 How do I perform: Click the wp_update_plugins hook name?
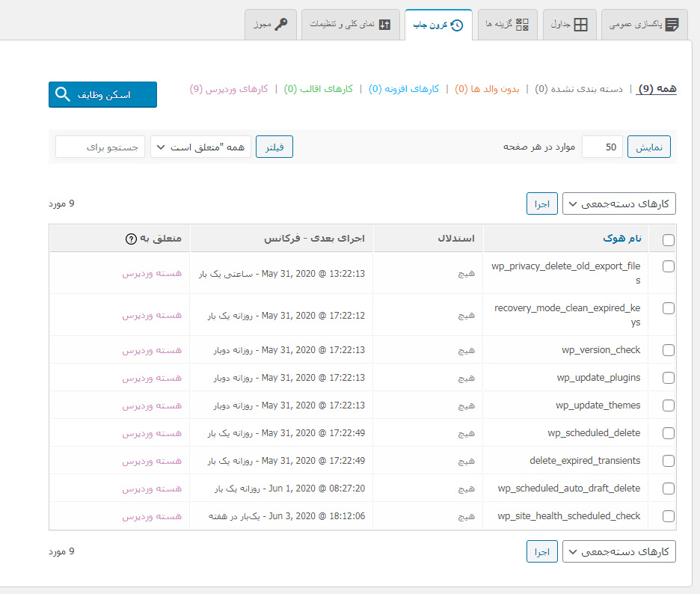[x=598, y=378]
